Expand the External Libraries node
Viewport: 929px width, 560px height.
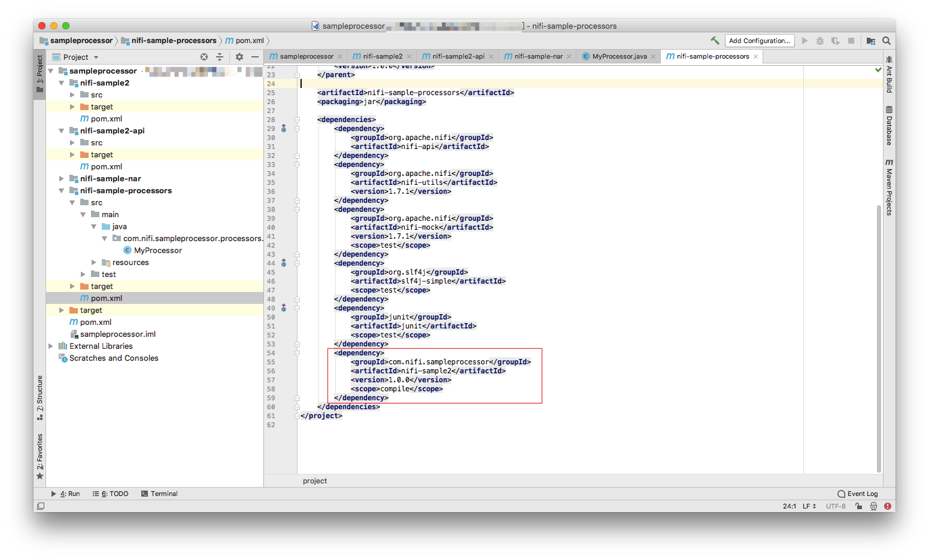pos(51,346)
